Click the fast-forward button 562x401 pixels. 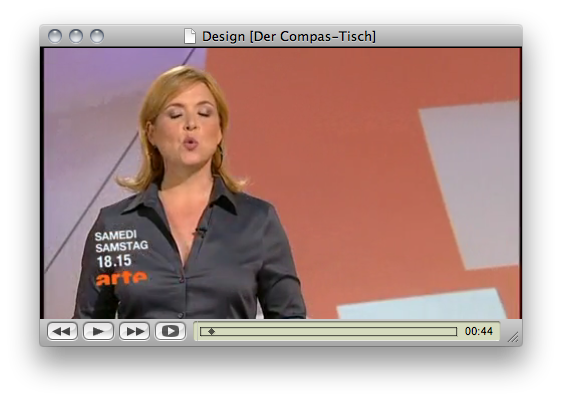134,331
